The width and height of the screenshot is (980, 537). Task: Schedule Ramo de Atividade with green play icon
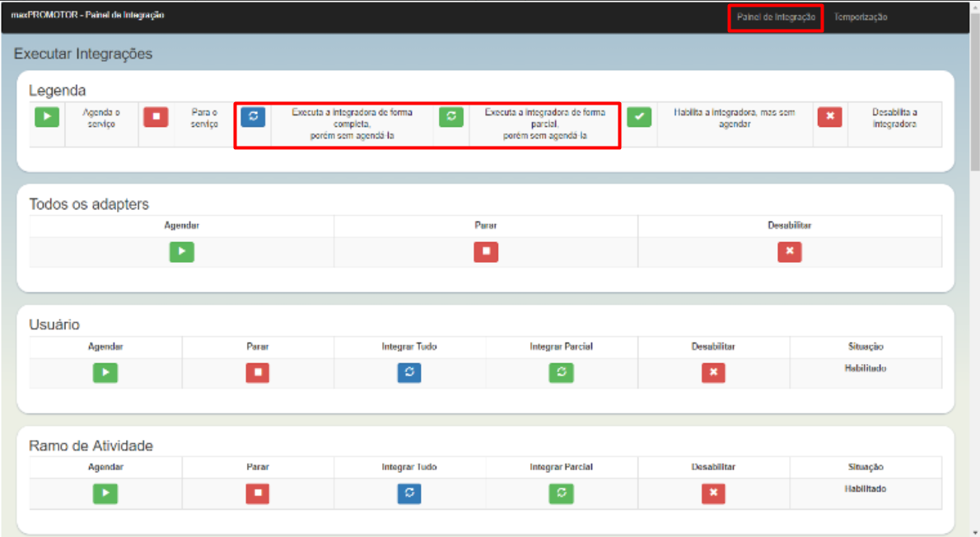105,493
